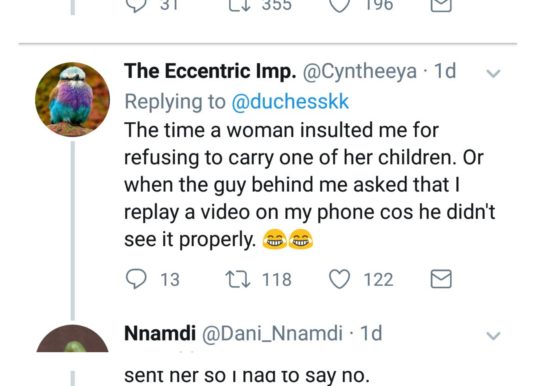
Task: Open the @duchesskk profile link
Action: point(290,102)
